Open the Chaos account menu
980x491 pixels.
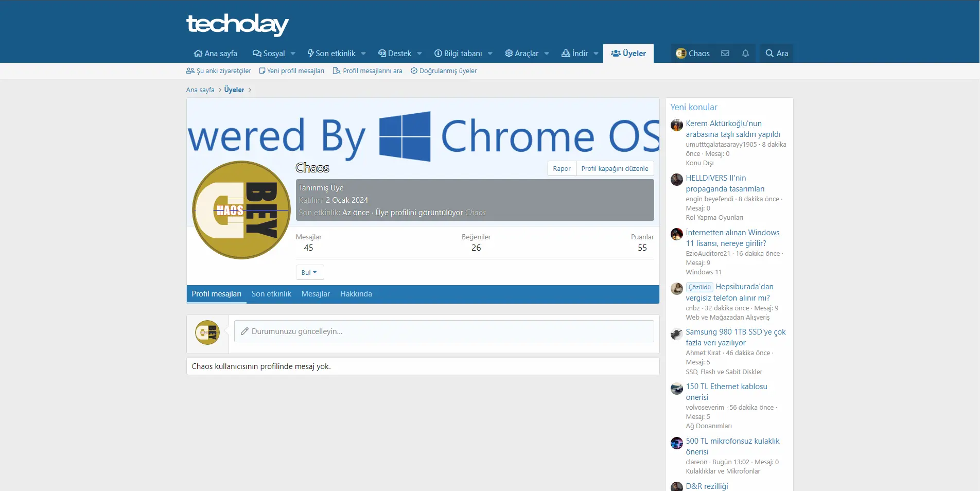pyautogui.click(x=693, y=54)
